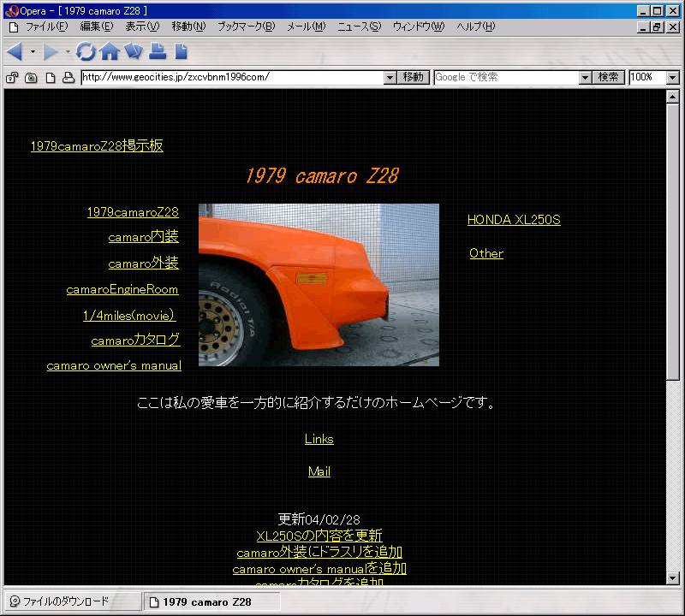Click the 移動 go button
Image resolution: width=685 pixels, height=616 pixels.
click(x=414, y=78)
